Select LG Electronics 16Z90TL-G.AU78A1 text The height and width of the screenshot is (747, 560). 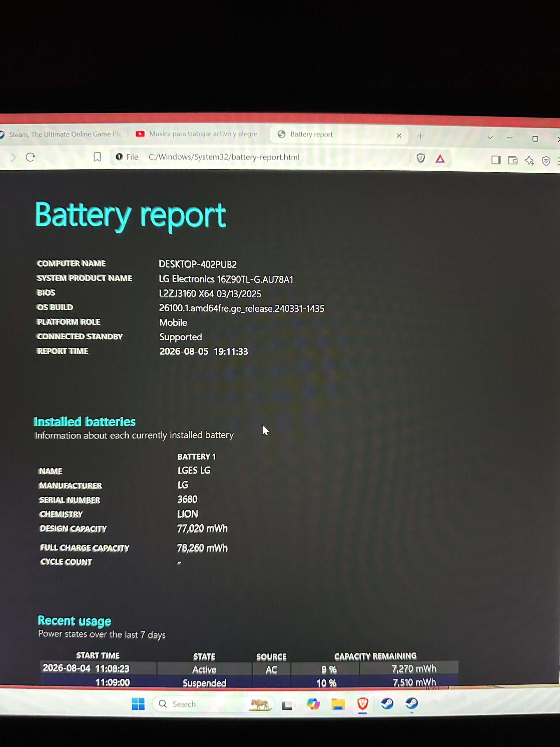click(x=226, y=279)
